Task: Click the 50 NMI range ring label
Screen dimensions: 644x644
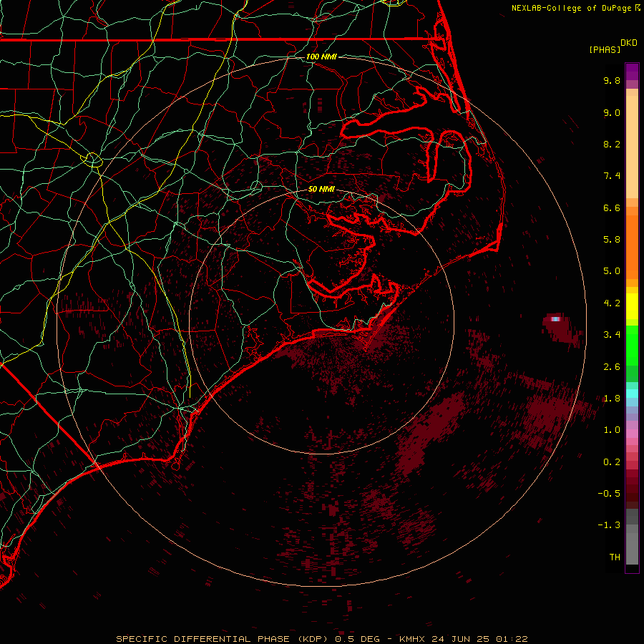Action: pyautogui.click(x=321, y=190)
